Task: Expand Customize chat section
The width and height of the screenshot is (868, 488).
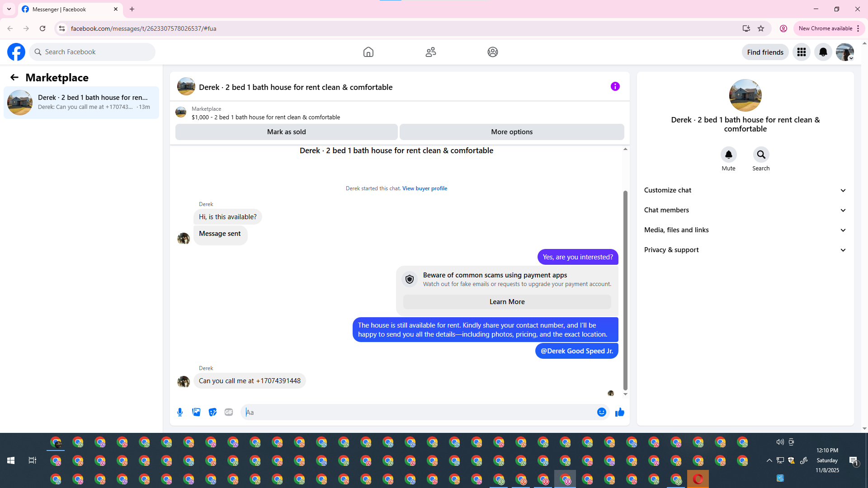Action: 745,190
